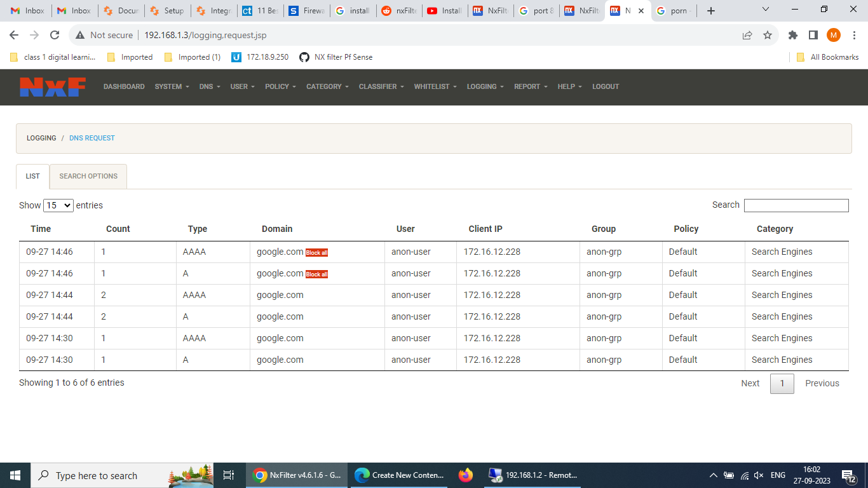
Task: Go to DASHBOARD in the navigation bar
Action: coord(124,87)
